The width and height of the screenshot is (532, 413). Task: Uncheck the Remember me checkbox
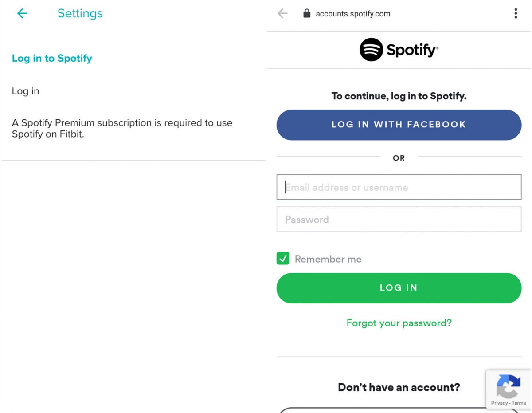[283, 258]
